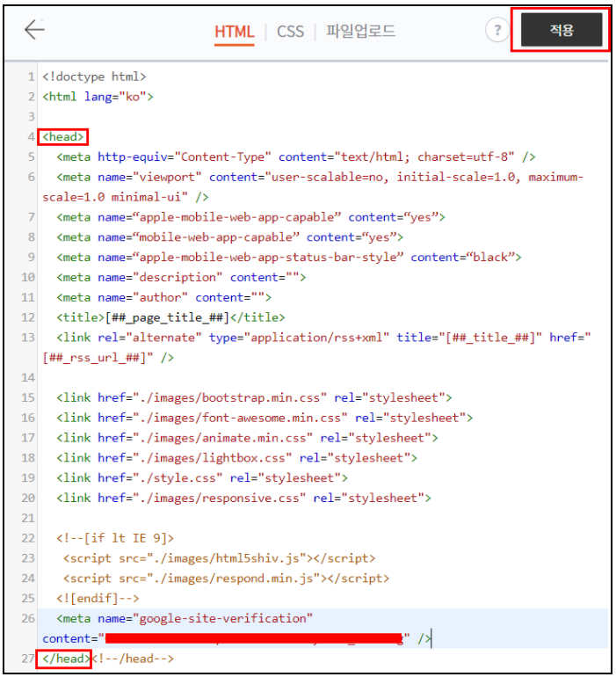Click the <!doctype html> line
Viewport: 616px width, 677px height.
click(94, 76)
